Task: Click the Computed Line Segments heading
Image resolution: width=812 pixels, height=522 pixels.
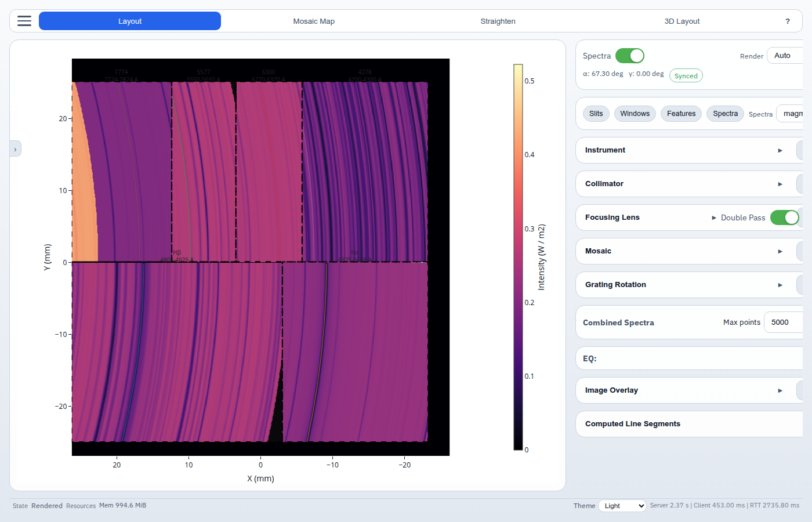Action: (x=633, y=424)
